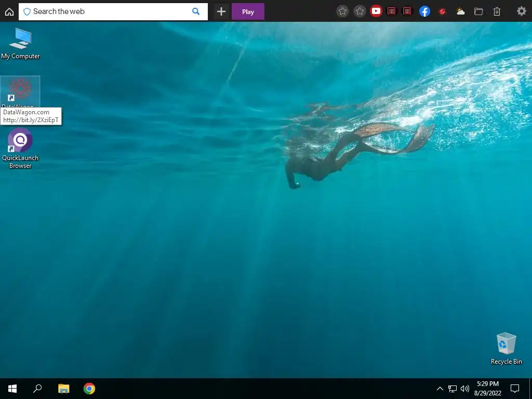This screenshot has height=399, width=532.
Task: Open the YouTube shortcut icon
Action: 376,11
